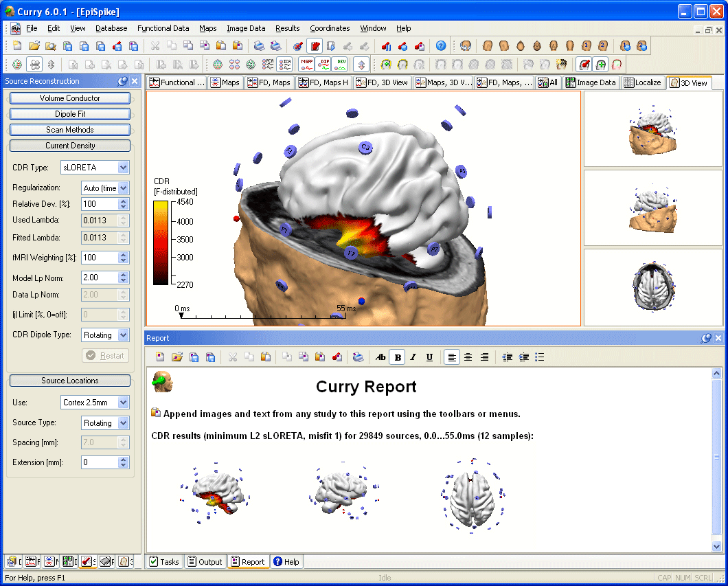This screenshot has height=586, width=728.
Task: Toggle italic formatting in Report toolbar
Action: 413,357
